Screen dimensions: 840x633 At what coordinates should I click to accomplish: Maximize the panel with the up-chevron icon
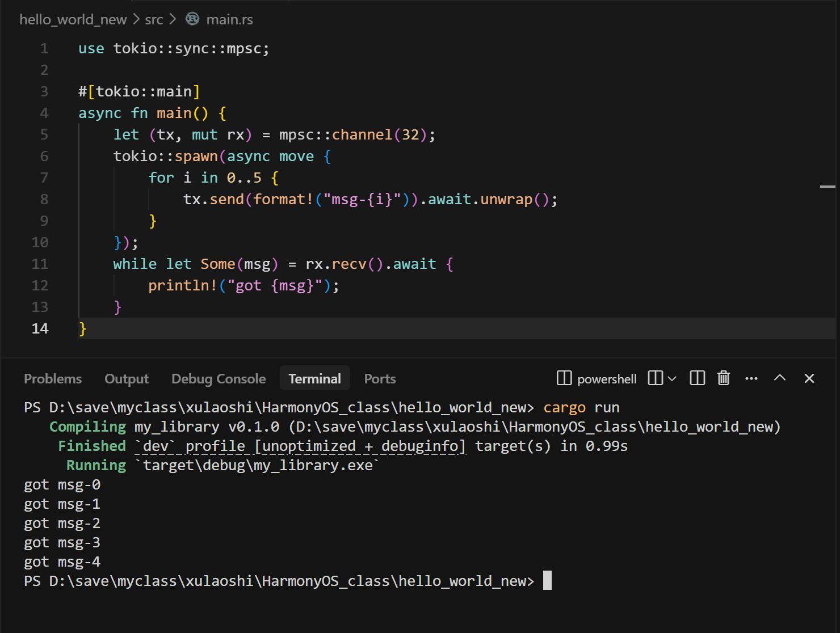(780, 378)
